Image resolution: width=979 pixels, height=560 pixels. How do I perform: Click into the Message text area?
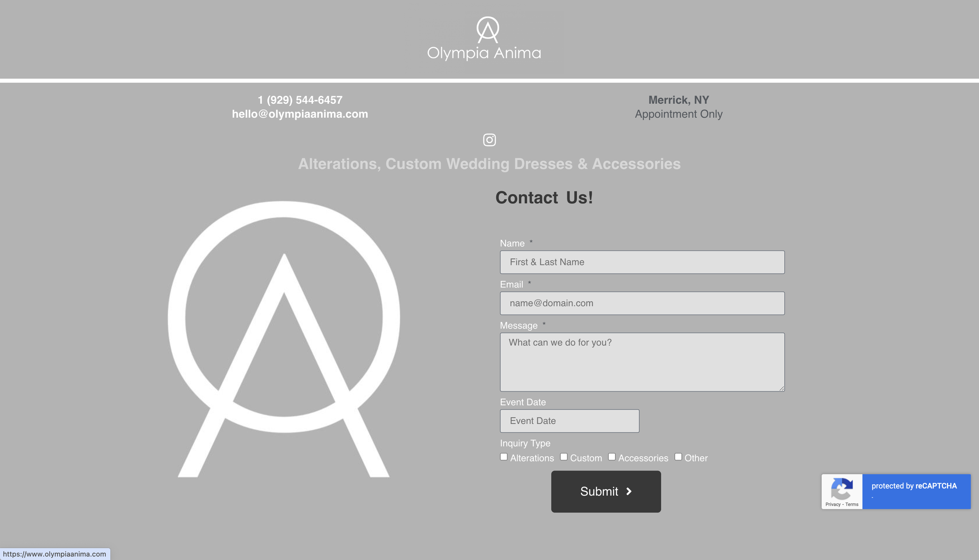[x=642, y=362]
